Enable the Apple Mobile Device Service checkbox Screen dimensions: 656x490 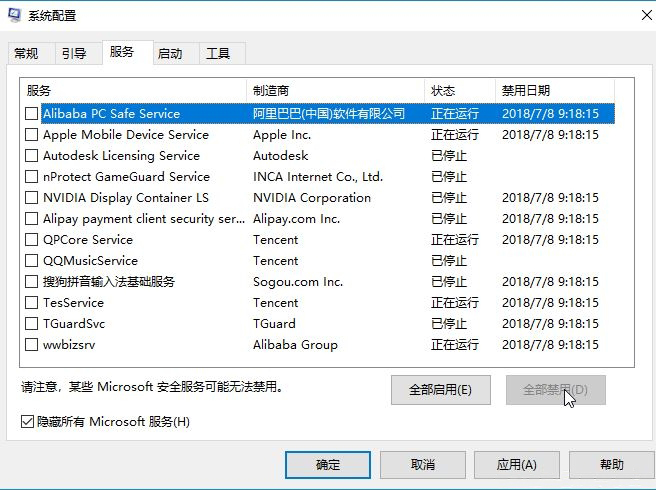(31, 134)
